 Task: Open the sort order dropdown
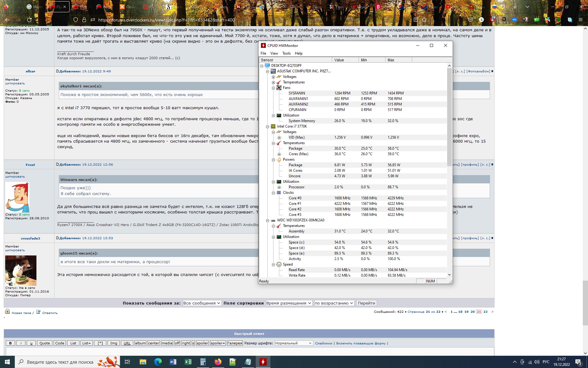coord(334,303)
